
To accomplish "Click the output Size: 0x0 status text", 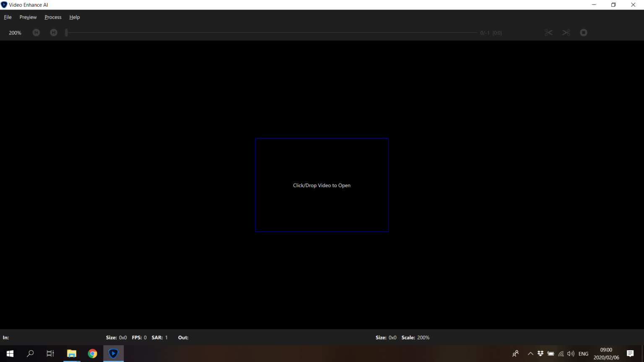I will [386, 337].
